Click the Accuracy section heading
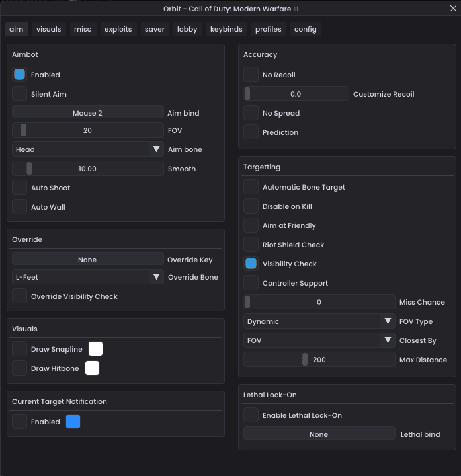 (260, 54)
